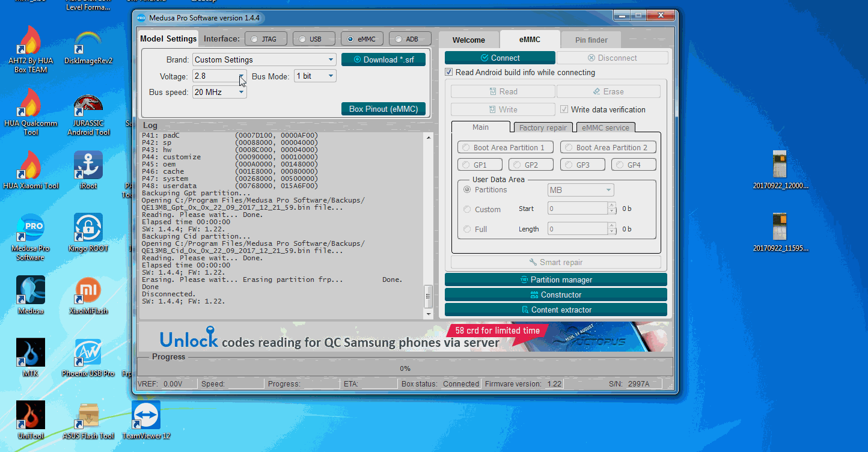Click the Log scrollbar up arrow
868x452 pixels.
(x=429, y=138)
